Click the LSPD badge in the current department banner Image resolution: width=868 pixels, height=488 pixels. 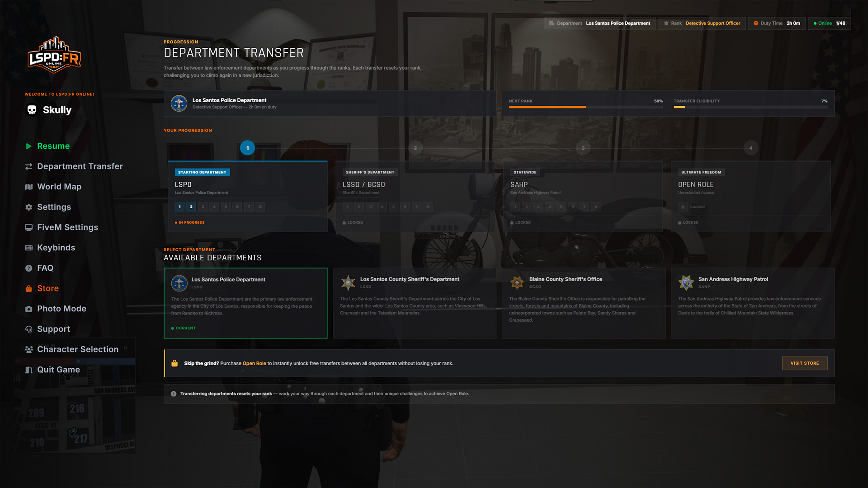179,103
